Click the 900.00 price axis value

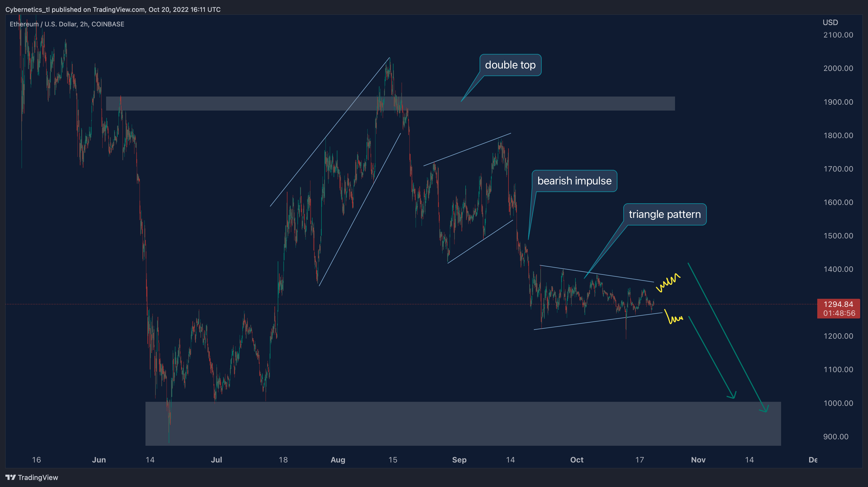(836, 437)
